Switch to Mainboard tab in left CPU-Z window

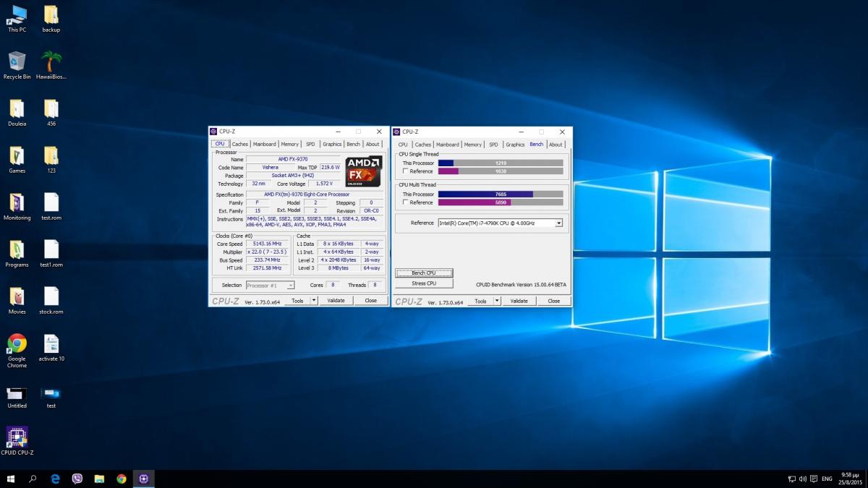pos(264,145)
